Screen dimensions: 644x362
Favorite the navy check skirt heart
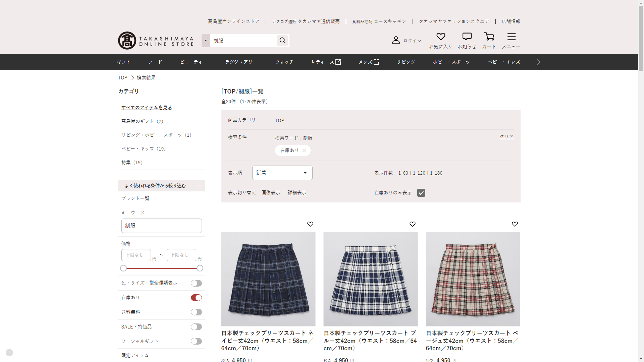point(310,224)
